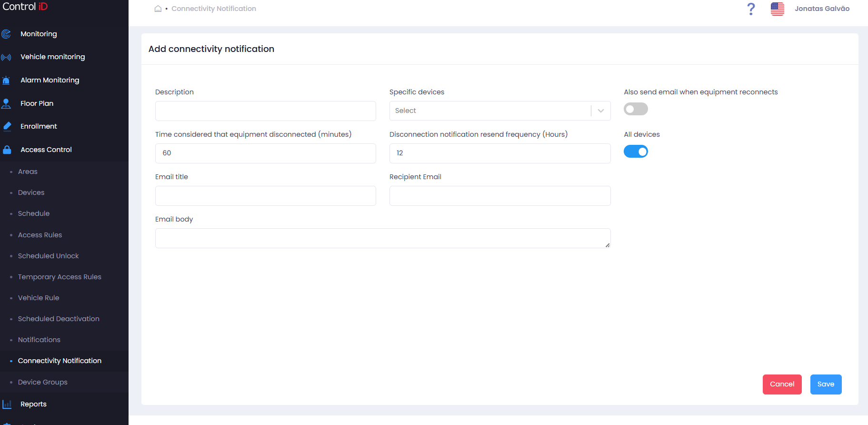The image size is (868, 425).
Task: Click the Cancel button
Action: tap(782, 385)
